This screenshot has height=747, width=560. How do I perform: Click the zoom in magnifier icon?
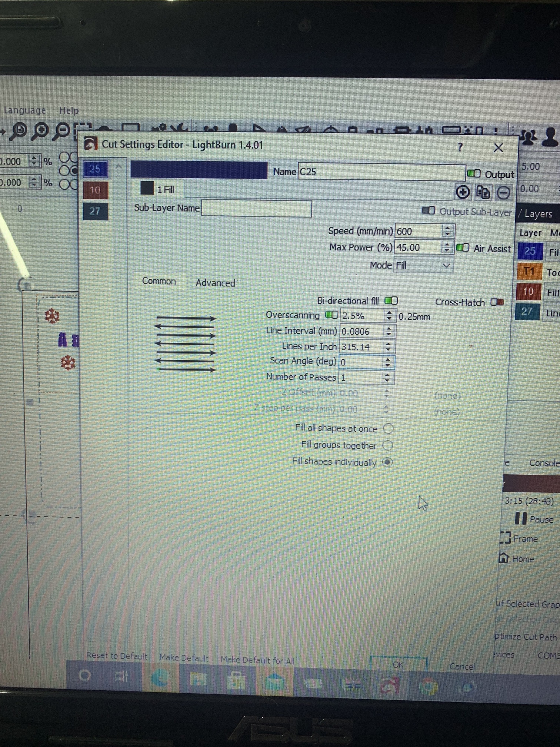[41, 130]
